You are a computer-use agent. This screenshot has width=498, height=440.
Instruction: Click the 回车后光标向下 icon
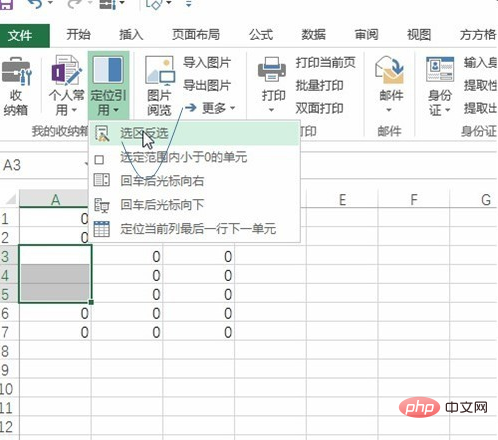(x=101, y=205)
